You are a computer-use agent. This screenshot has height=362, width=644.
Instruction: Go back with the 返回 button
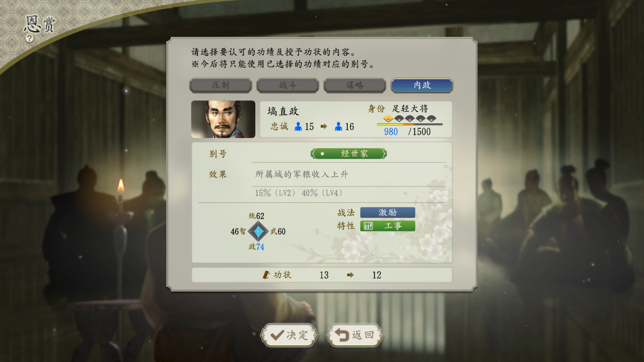(354, 335)
